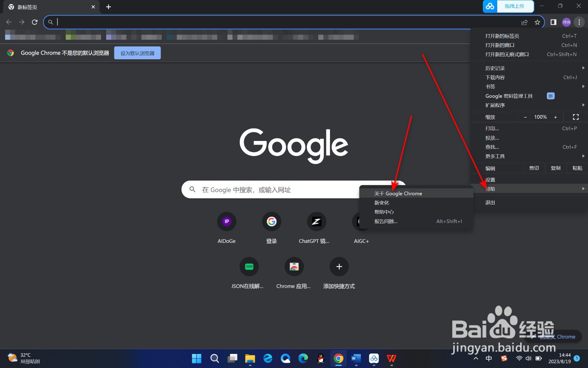Image resolution: width=588 pixels, height=368 pixels.
Task: Open the Windows Start menu
Action: click(x=197, y=358)
